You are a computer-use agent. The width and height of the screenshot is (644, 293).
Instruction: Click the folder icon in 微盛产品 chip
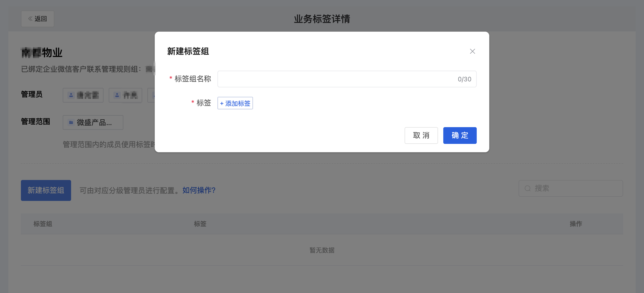pos(71,122)
